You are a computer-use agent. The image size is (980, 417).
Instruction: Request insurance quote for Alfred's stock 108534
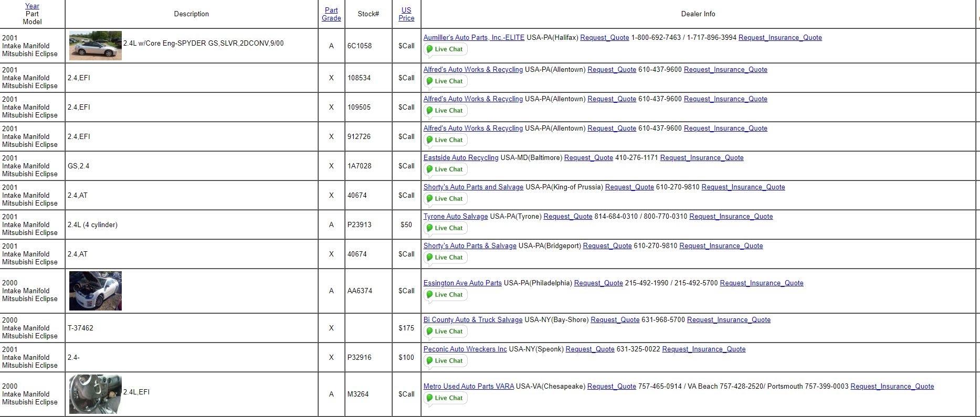725,70
